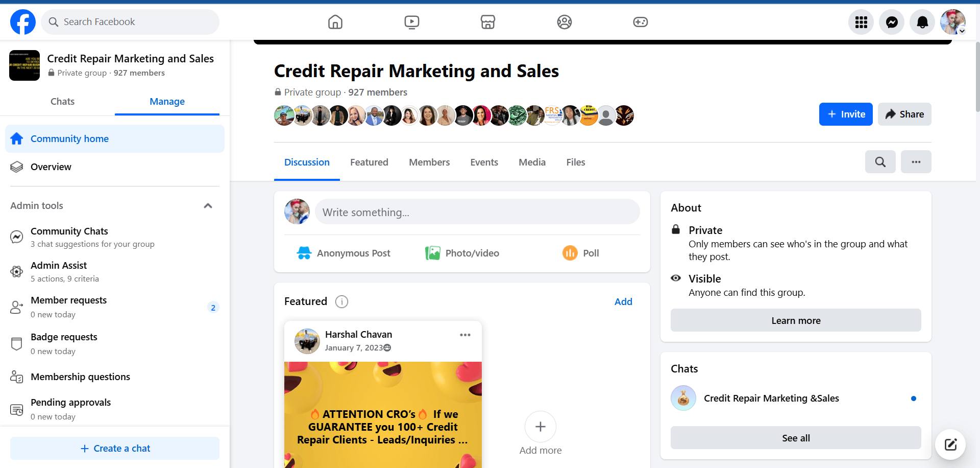This screenshot has height=468, width=980.
Task: Search within the group using magnifier
Action: click(880, 162)
